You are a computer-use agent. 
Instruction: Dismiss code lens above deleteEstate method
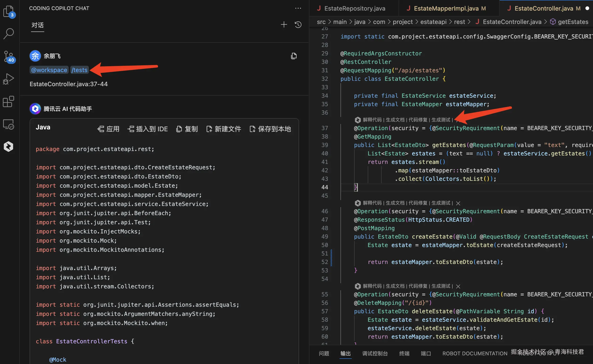coord(458,286)
